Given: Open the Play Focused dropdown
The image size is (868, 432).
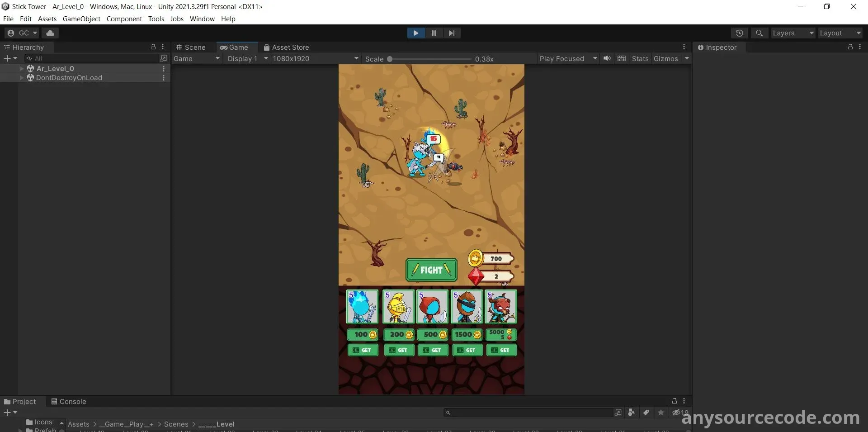Looking at the screenshot, I should pos(568,59).
